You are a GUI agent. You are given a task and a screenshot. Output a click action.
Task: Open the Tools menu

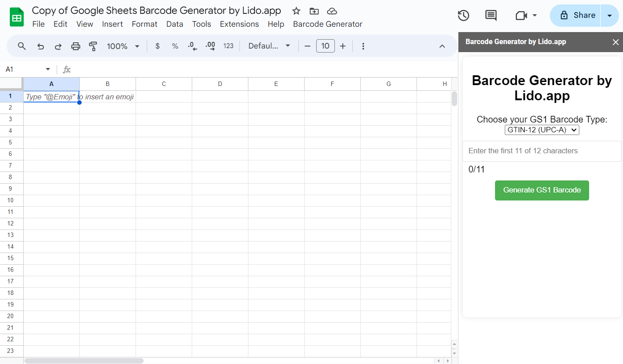click(202, 24)
